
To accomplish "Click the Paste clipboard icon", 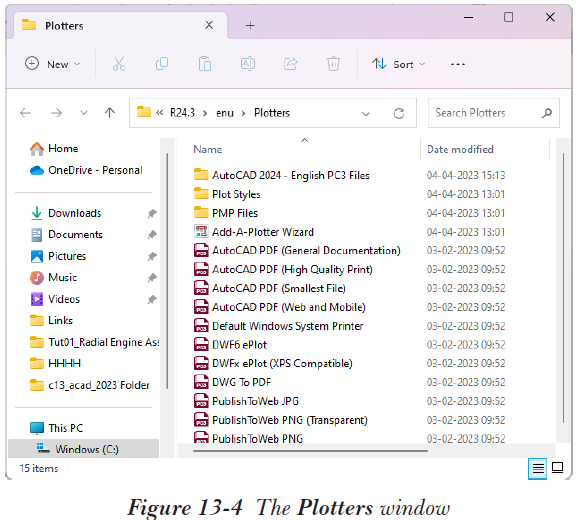I will point(205,64).
